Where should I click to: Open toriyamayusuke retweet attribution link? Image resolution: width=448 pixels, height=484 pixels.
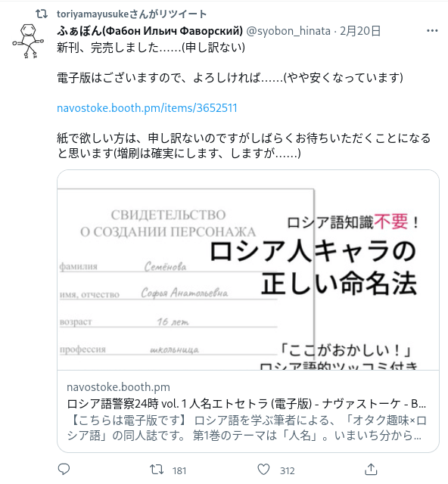(x=132, y=14)
